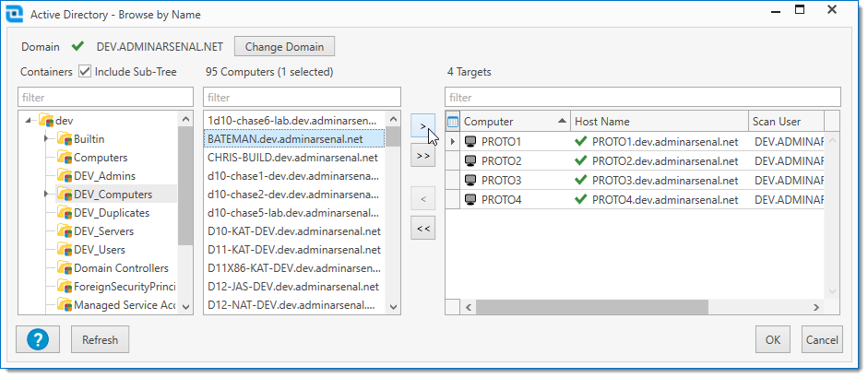Sort targets by Host Name column
This screenshot has height=378, width=868.
pyautogui.click(x=658, y=122)
